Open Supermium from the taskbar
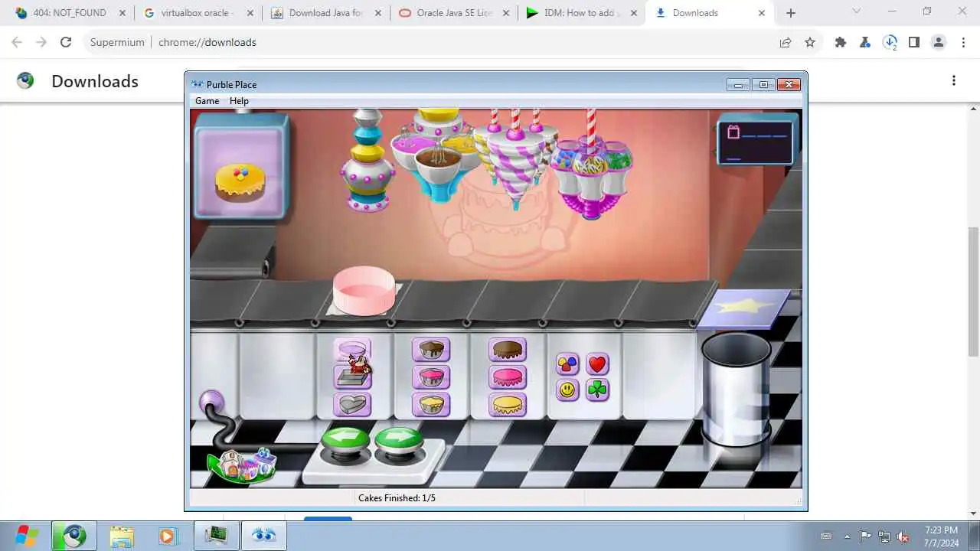This screenshot has height=551, width=980. 74,536
